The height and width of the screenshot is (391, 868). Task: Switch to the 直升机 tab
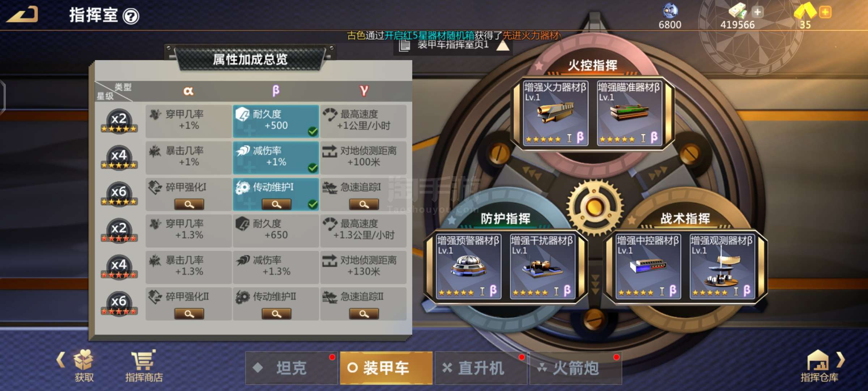[481, 368]
